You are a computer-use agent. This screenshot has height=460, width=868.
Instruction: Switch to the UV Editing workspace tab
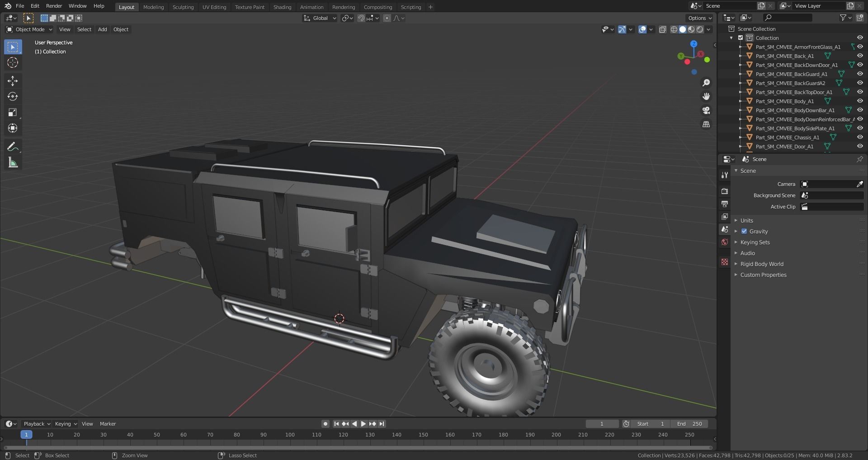(214, 7)
